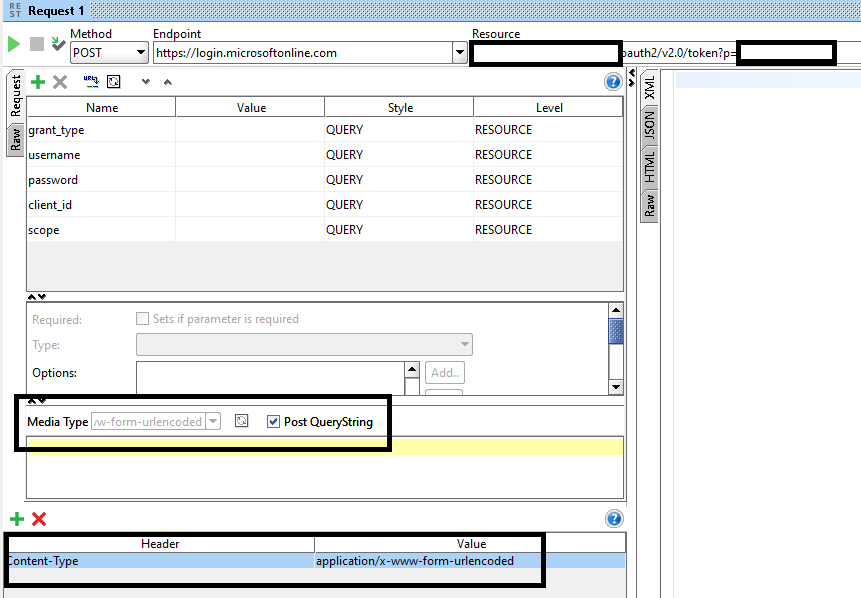
Task: Click the gray stop request button
Action: point(37,44)
